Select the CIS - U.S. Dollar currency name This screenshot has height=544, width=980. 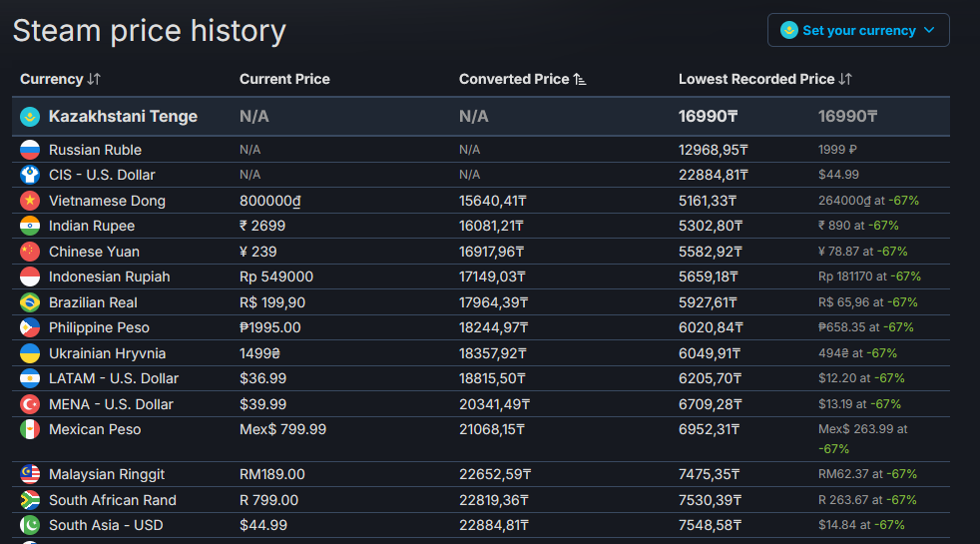[102, 175]
